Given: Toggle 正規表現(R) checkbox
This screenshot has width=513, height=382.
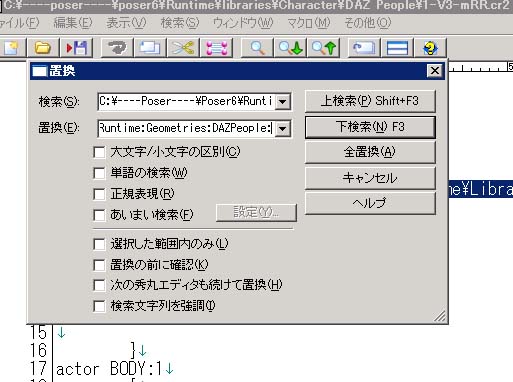Looking at the screenshot, I should (x=99, y=194).
